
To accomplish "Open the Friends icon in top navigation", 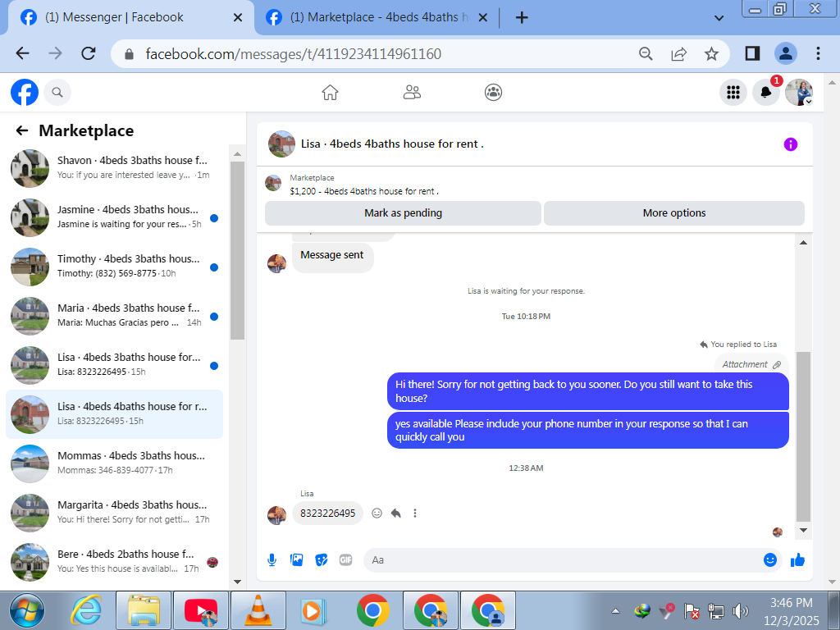I will coord(412,93).
